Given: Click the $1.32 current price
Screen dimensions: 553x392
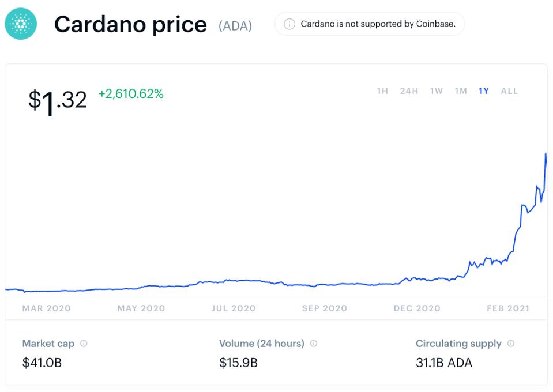Looking at the screenshot, I should [x=57, y=101].
